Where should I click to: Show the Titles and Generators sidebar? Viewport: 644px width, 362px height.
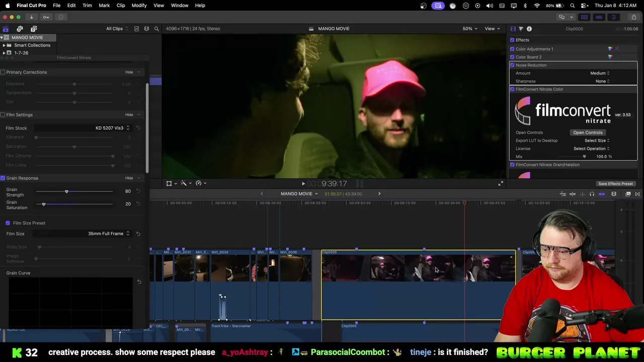(34, 29)
